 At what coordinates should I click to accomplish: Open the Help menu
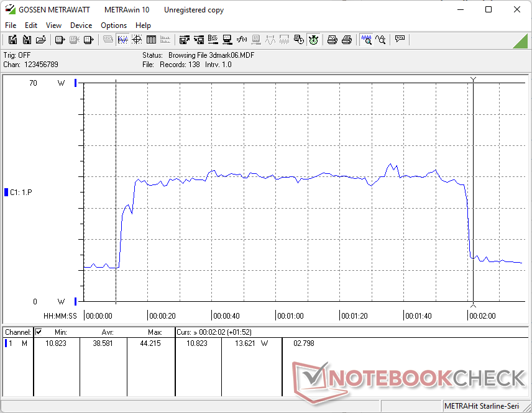coord(143,25)
